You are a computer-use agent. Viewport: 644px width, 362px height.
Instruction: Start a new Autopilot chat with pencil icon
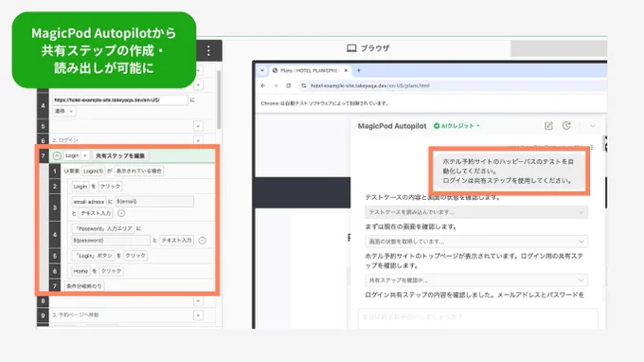click(x=548, y=126)
